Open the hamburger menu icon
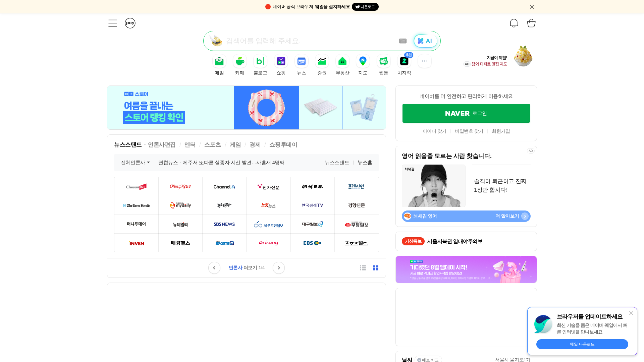This screenshot has height=362, width=644. [x=113, y=23]
